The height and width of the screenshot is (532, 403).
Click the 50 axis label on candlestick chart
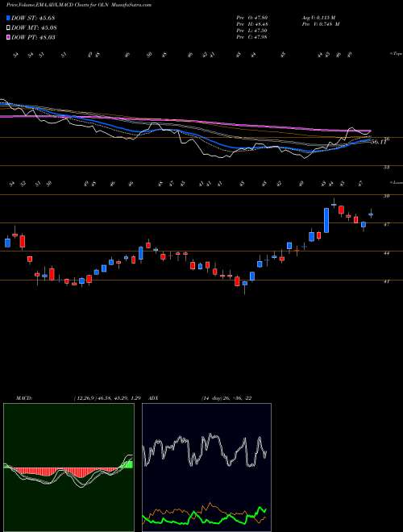(386, 196)
